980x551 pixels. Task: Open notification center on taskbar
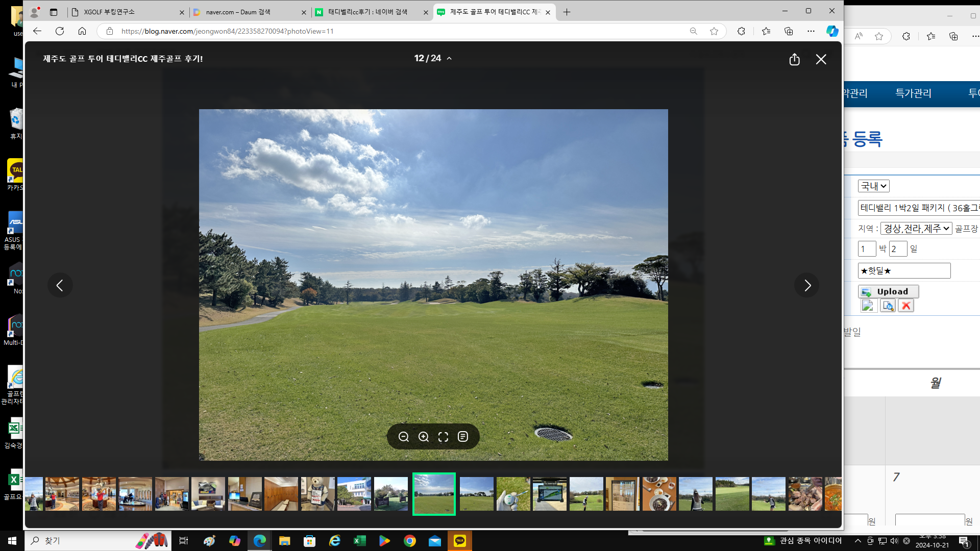pyautogui.click(x=964, y=541)
